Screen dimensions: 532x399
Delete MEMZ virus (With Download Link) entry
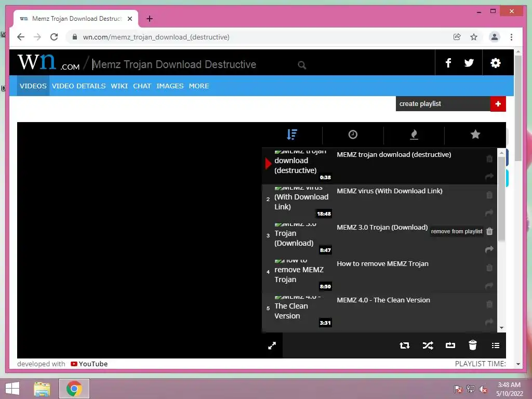(489, 195)
